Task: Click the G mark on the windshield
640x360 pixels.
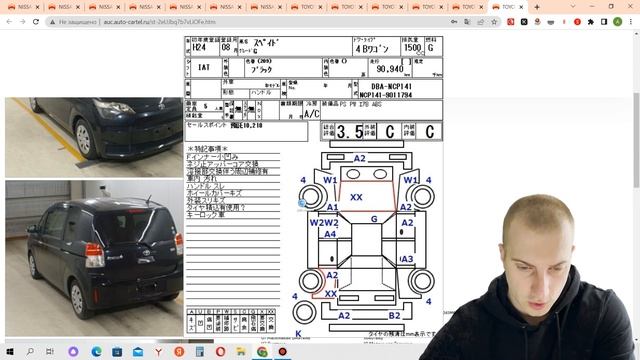Action: click(374, 219)
